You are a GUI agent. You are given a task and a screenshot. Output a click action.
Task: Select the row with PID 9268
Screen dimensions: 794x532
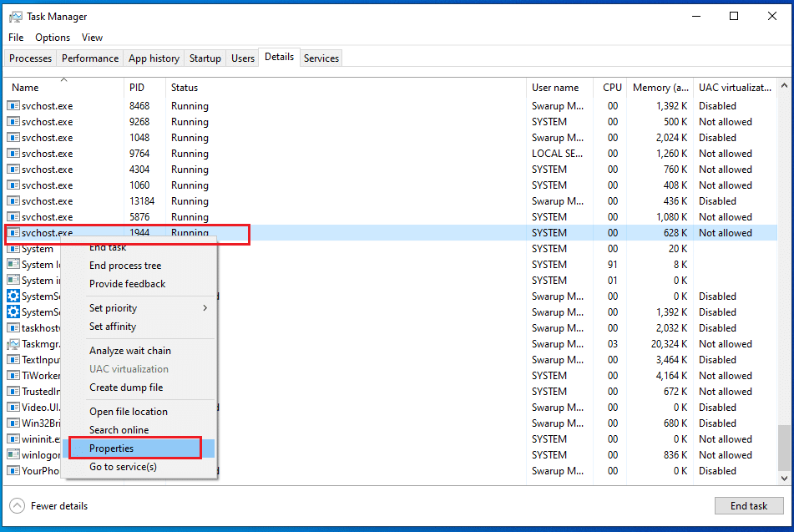point(391,122)
